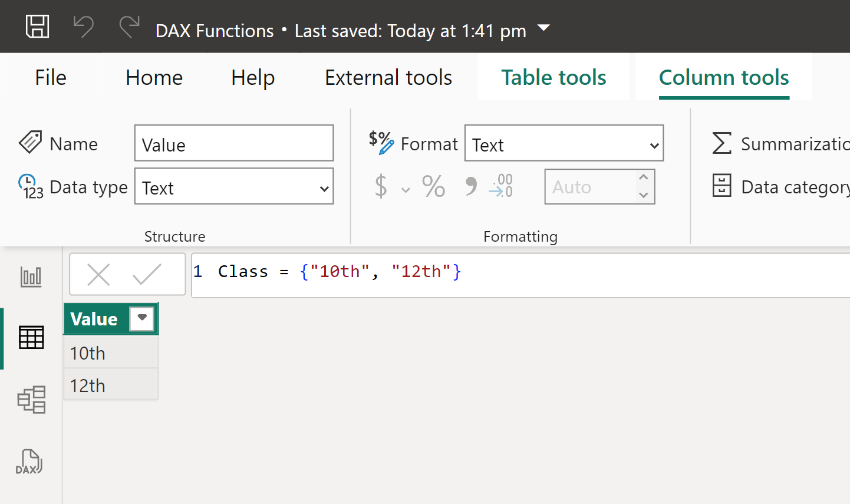Open the Value column filter dropdown
850x504 pixels.
tap(142, 318)
